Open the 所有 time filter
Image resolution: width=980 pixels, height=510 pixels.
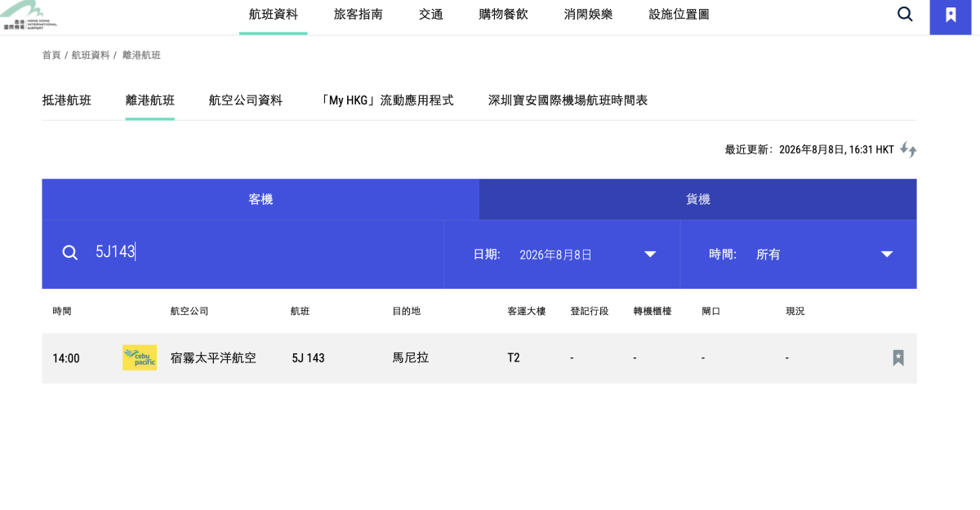(799, 255)
